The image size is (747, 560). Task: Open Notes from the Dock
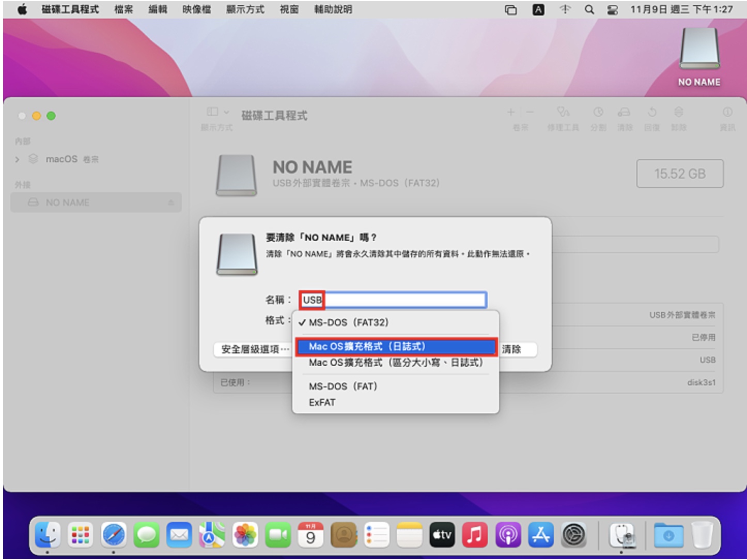pyautogui.click(x=410, y=535)
